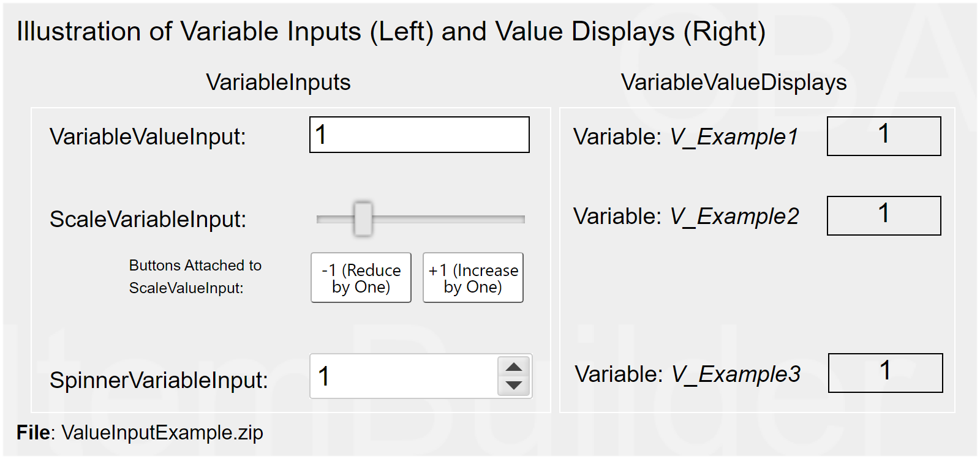The image size is (980, 459).
Task: Click the V_Example2 value display box
Action: click(x=884, y=215)
